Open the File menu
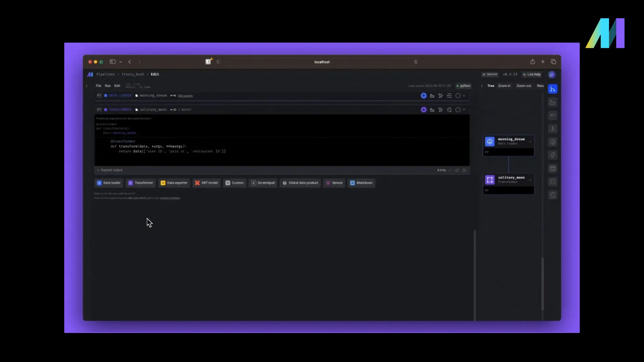This screenshot has height=362, width=644. point(98,86)
